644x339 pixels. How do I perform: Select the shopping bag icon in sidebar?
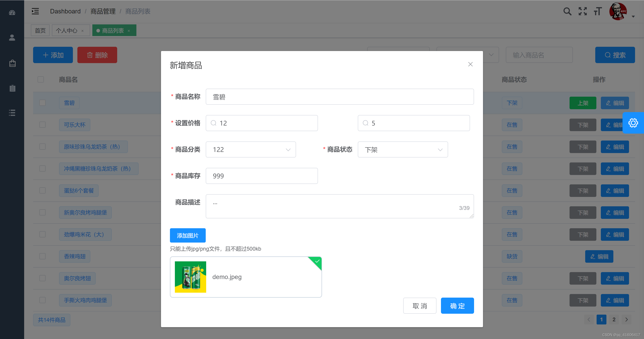point(12,63)
